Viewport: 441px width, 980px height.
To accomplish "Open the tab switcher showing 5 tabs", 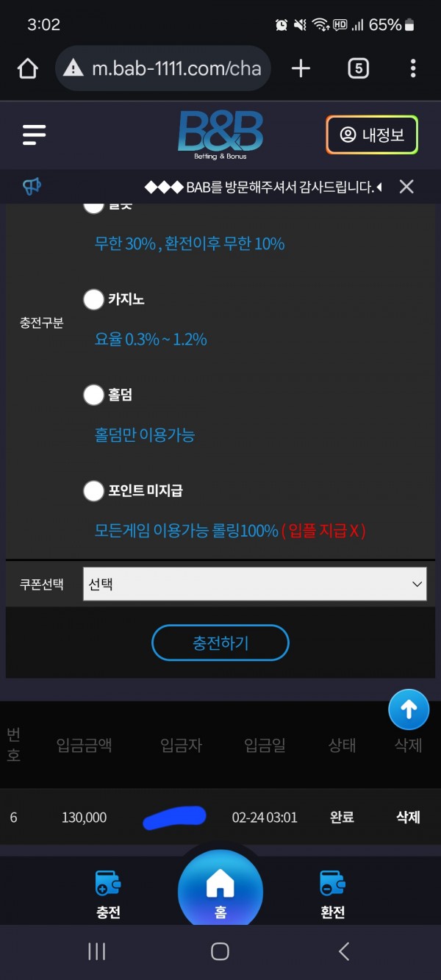I will coord(358,68).
